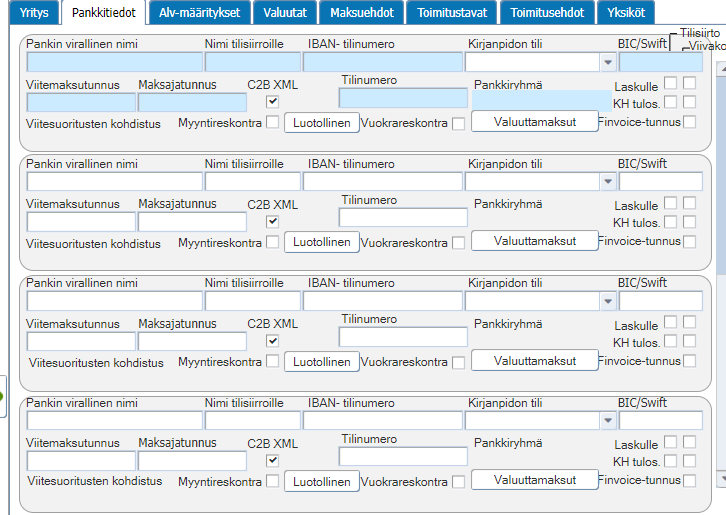This screenshot has width=726, height=515.
Task: Open the Alv-määritykset tab
Action: pyautogui.click(x=200, y=13)
